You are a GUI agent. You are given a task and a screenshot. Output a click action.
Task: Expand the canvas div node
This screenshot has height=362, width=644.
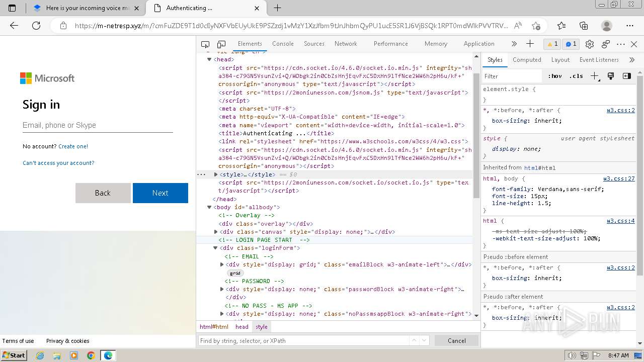coord(216,232)
